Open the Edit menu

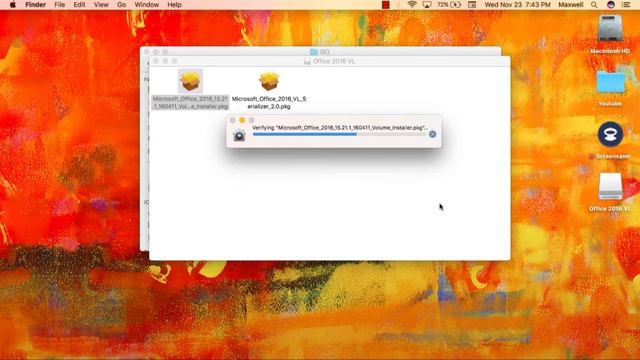[x=79, y=5]
